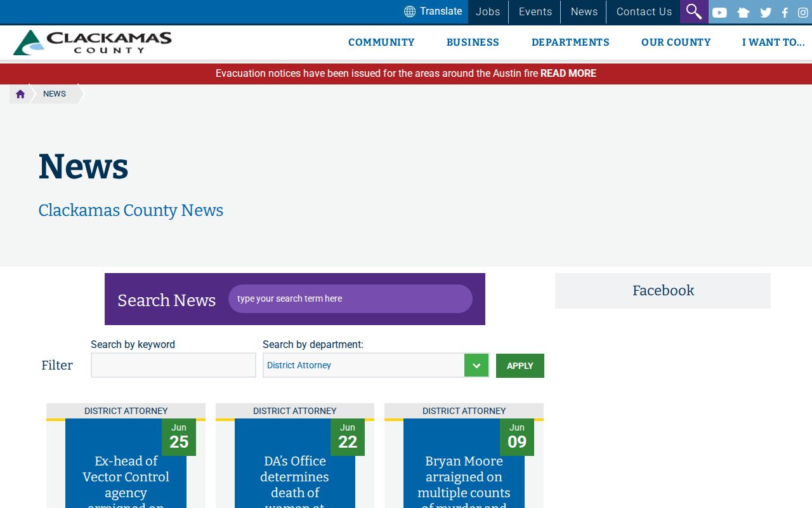Open the COMMUNITY main menu

(381, 43)
